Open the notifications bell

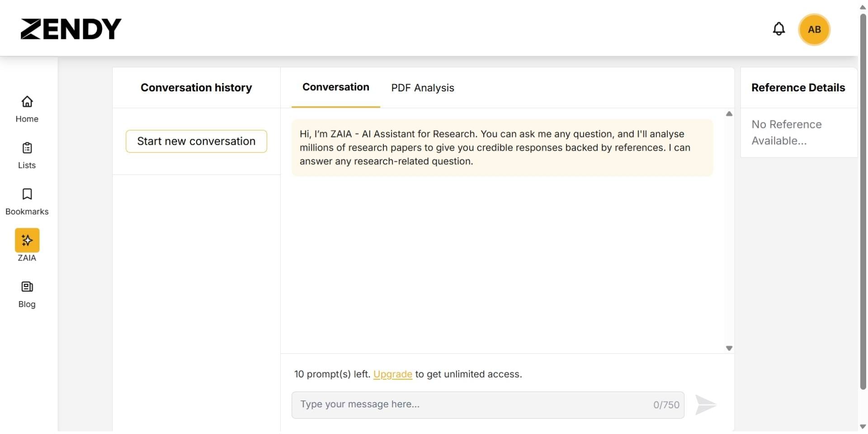(x=778, y=29)
